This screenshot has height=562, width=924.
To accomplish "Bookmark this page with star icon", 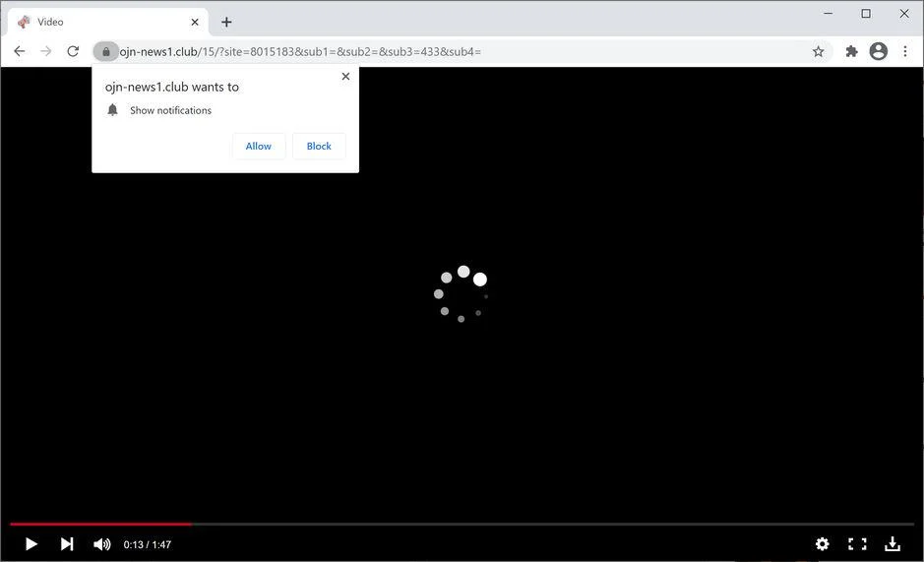I will [x=818, y=52].
